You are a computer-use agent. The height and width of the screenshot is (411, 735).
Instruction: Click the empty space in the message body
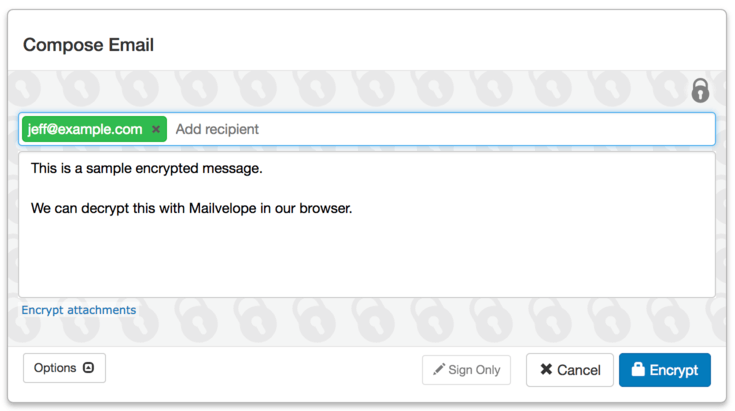click(367, 258)
